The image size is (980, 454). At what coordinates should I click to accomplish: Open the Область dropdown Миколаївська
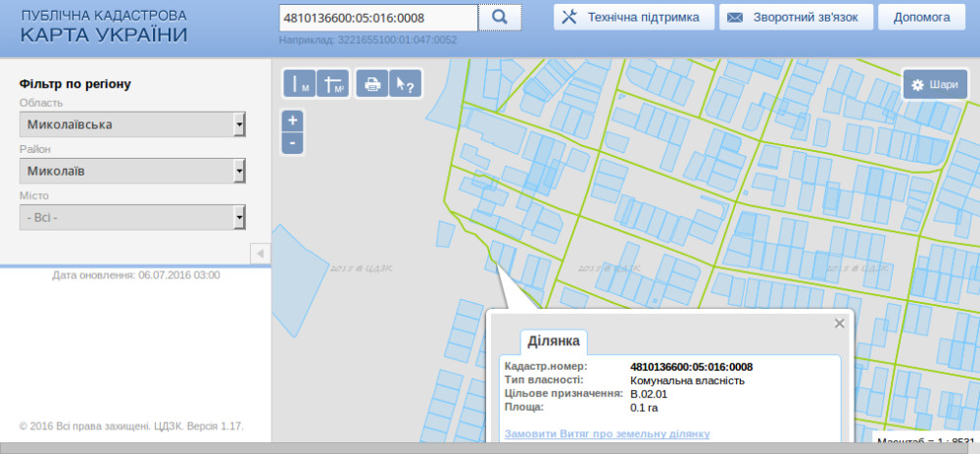131,125
